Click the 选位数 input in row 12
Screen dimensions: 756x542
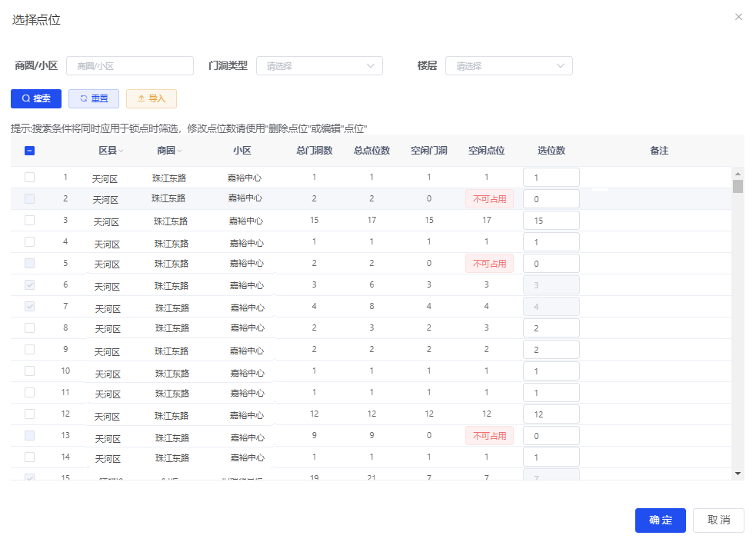click(x=551, y=414)
